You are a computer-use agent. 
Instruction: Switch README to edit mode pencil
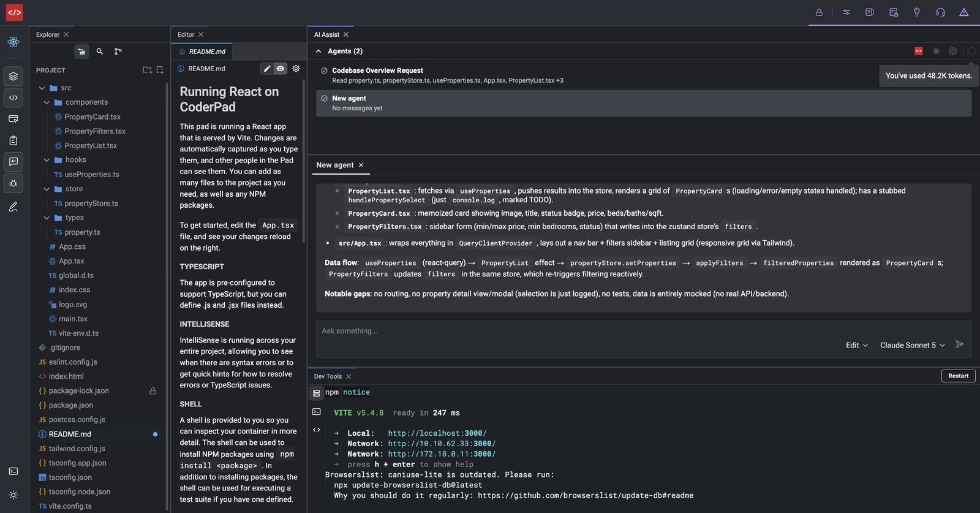pos(267,69)
